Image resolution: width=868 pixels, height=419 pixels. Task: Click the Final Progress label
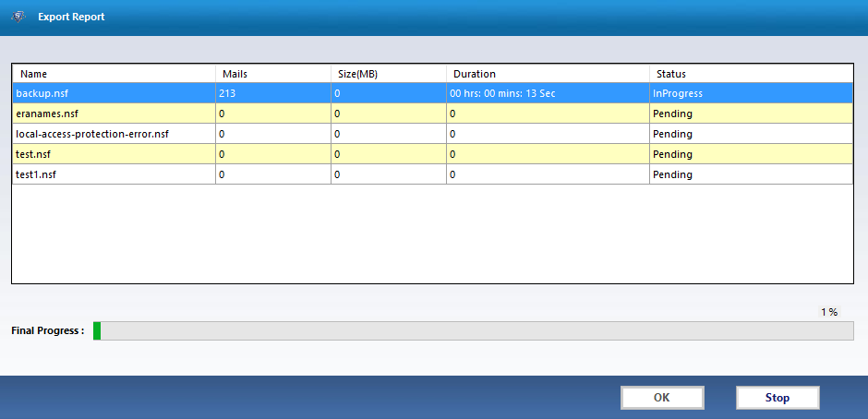[x=48, y=331]
